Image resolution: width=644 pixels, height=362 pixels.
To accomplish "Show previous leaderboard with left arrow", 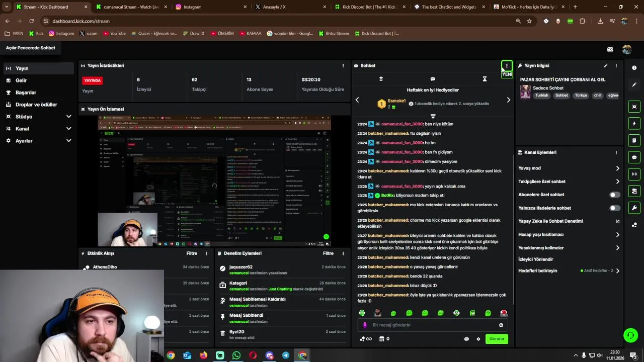I will [357, 100].
